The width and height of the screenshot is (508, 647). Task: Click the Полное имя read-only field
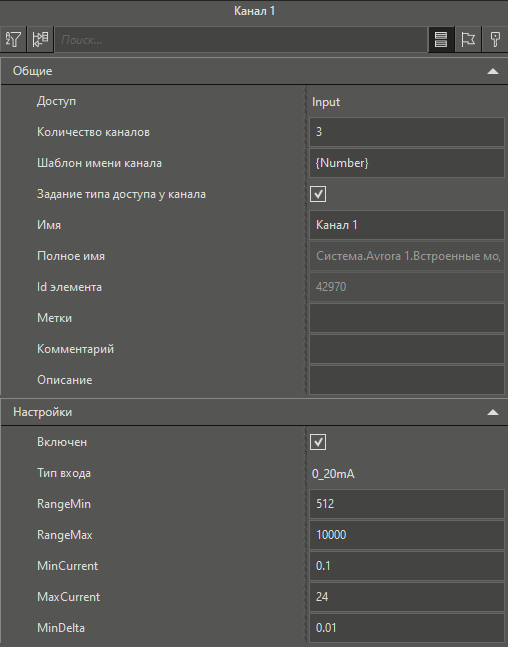407,256
